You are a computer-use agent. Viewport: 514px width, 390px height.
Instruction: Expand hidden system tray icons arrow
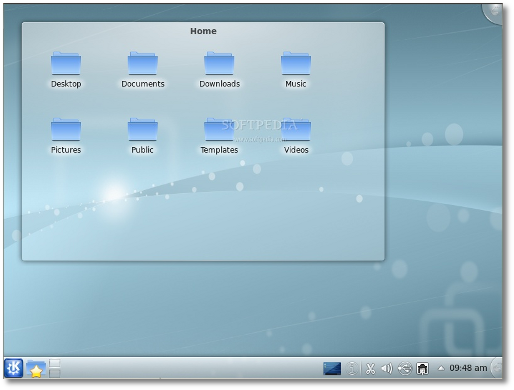(441, 368)
